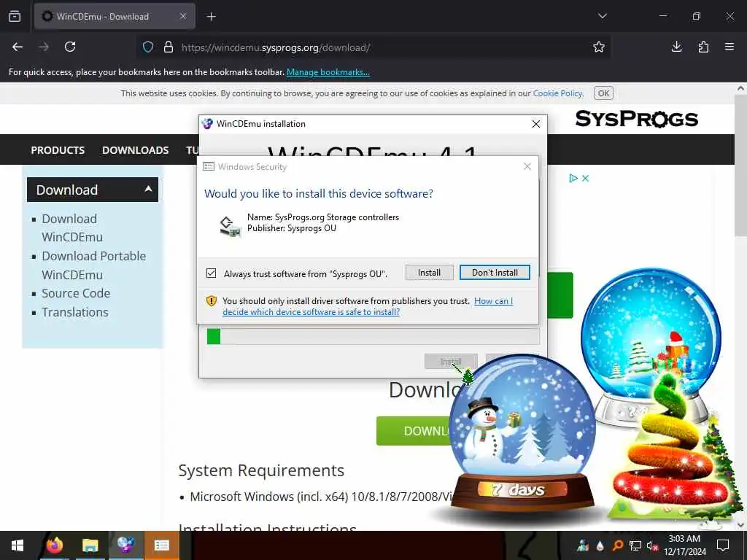Open File Explorer from the taskbar
Viewport: 747px width, 560px height.
click(90, 545)
